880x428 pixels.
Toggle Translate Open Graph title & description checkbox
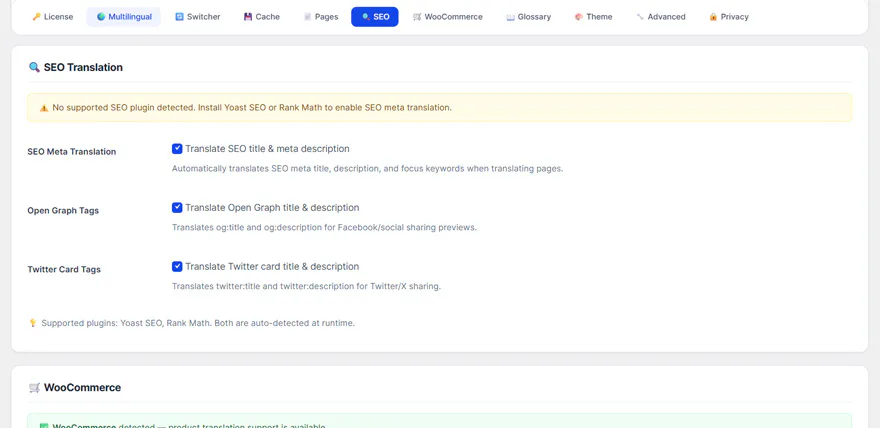coord(177,208)
